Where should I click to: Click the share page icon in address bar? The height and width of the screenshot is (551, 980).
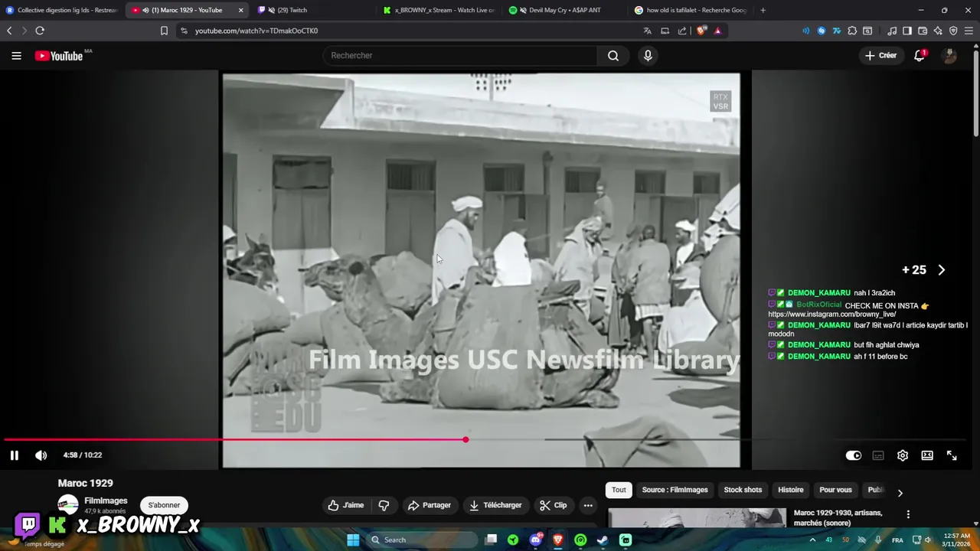pos(682,31)
